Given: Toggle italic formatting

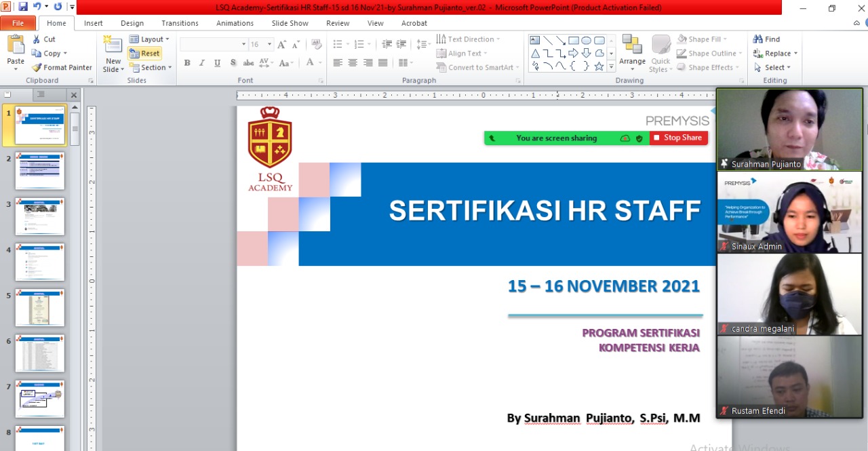Looking at the screenshot, I should click(x=202, y=63).
